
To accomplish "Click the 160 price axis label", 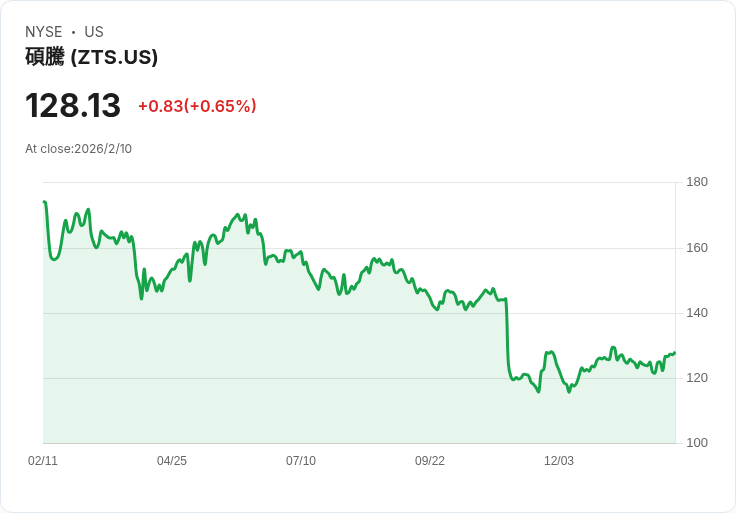I will coord(697,248).
